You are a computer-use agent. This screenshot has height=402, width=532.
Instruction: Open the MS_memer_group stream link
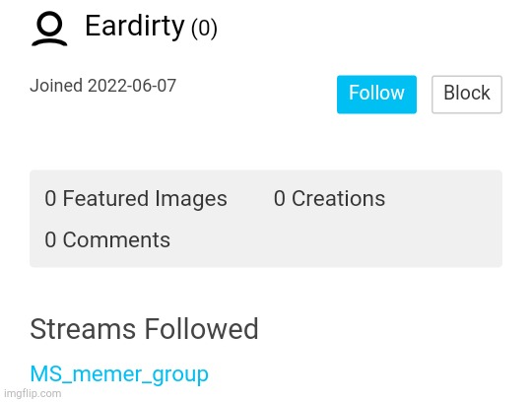click(119, 374)
